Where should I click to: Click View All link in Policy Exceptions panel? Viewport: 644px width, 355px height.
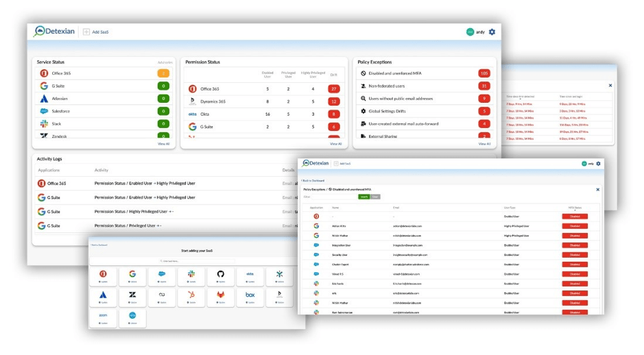484,144
